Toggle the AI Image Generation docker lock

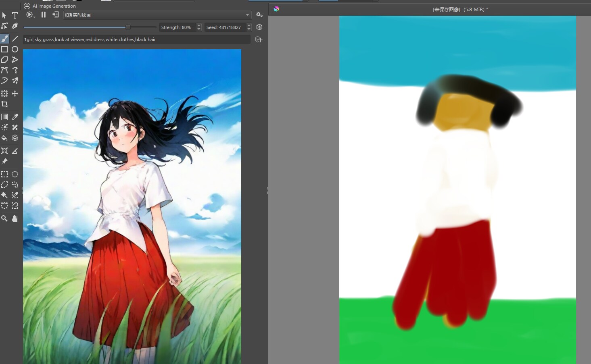[27, 6]
